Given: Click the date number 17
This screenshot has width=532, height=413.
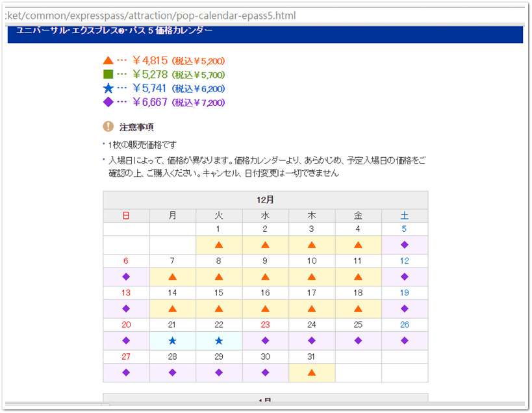Looking at the screenshot, I should 311,293.
